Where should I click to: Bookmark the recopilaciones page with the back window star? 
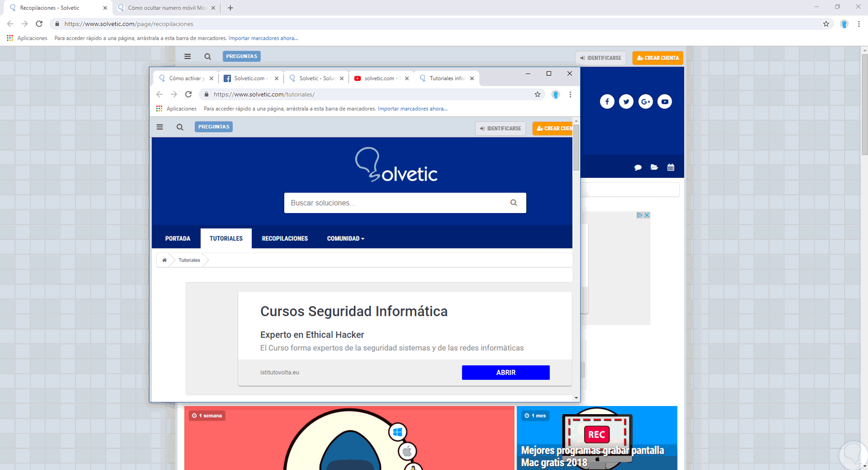pyautogui.click(x=826, y=24)
